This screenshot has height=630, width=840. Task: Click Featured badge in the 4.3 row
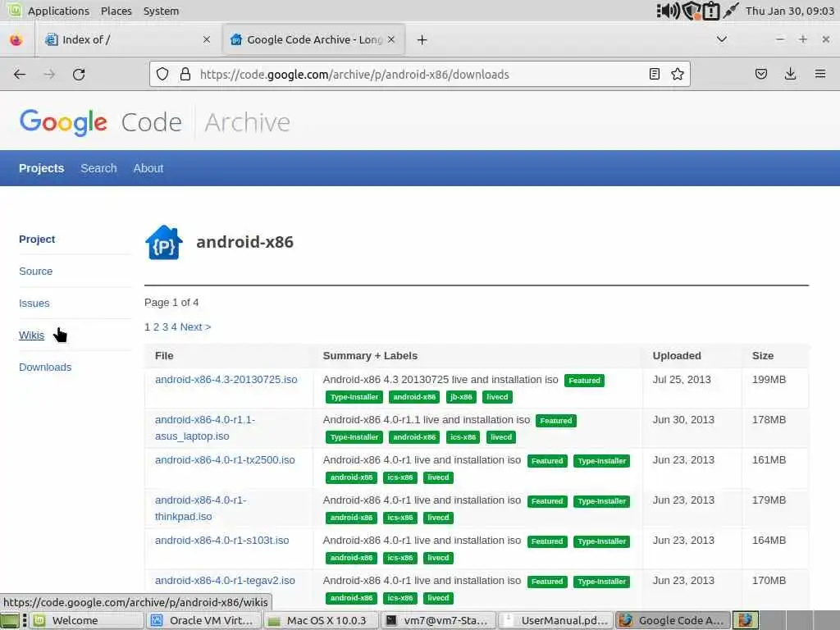click(x=584, y=381)
